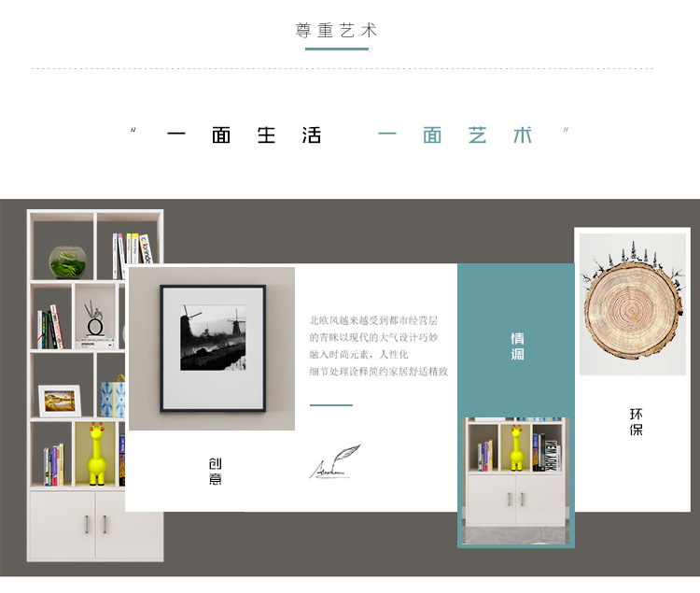Image resolution: width=700 pixels, height=593 pixels.
Task: Click the glass terrarium plant bowl
Action: (68, 262)
